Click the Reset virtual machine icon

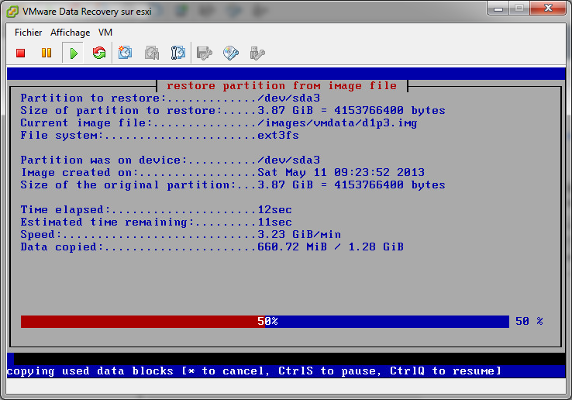point(99,53)
